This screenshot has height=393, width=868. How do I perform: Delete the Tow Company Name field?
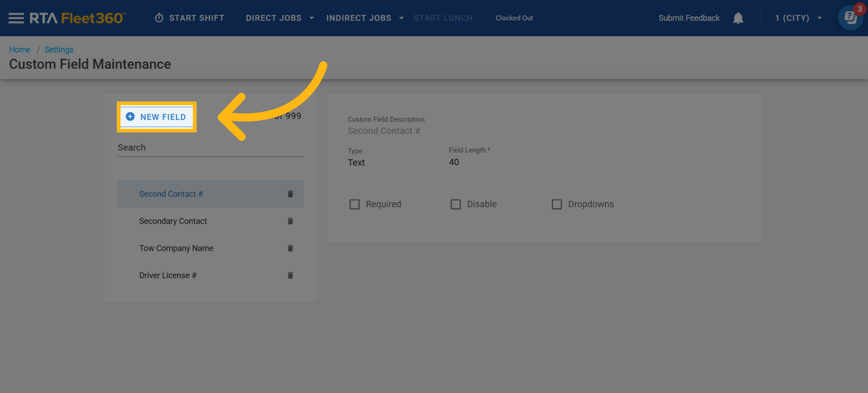[x=290, y=248]
